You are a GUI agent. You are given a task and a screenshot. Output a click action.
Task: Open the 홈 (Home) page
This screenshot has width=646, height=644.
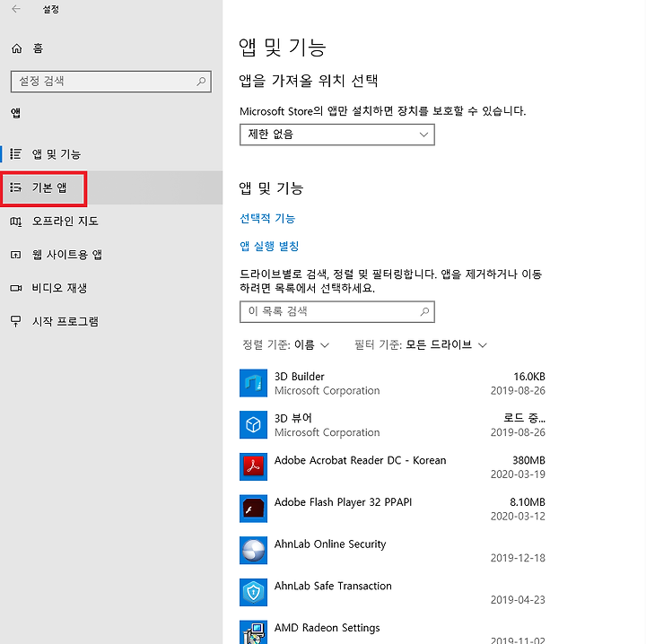[111, 48]
